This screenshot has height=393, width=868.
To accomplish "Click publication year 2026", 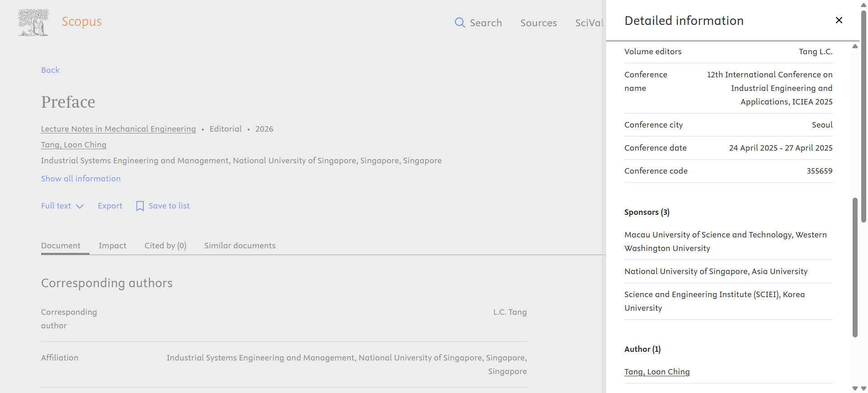I will tap(264, 129).
